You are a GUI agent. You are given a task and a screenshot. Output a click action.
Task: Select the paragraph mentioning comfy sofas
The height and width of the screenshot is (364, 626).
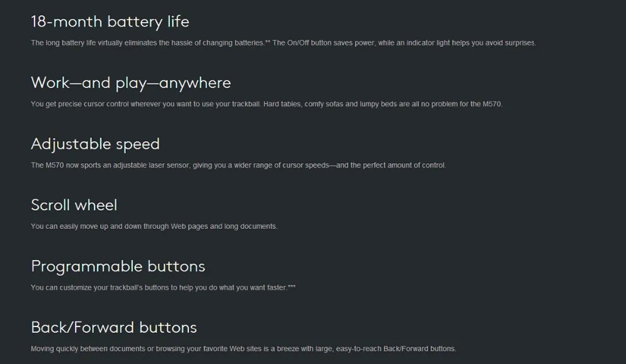[x=267, y=104]
